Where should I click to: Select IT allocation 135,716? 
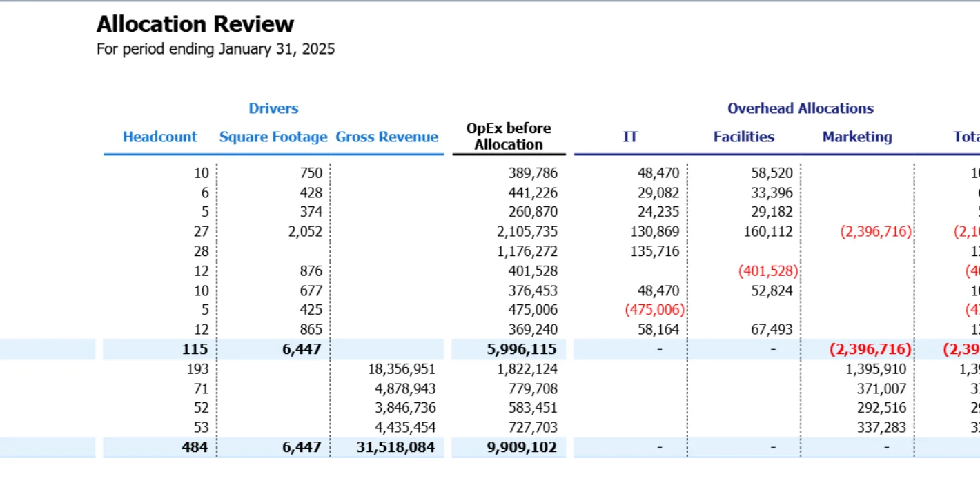pos(655,251)
